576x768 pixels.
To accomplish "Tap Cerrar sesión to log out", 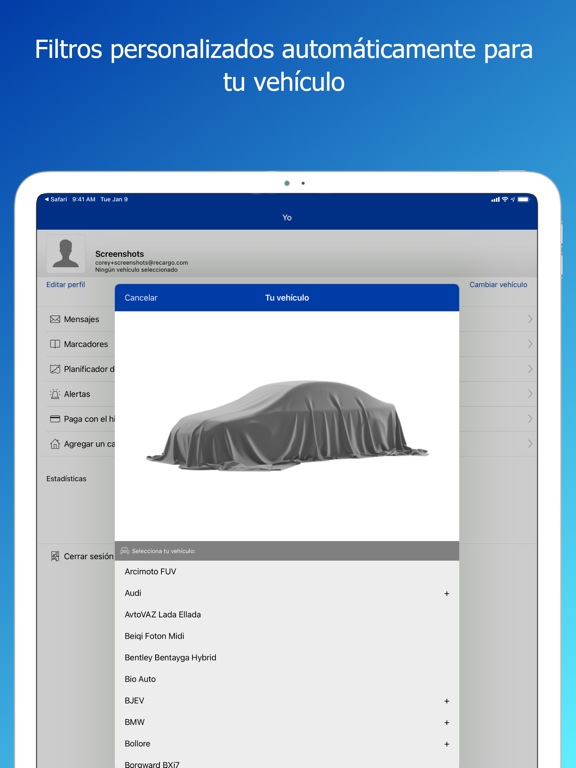I will point(89,556).
